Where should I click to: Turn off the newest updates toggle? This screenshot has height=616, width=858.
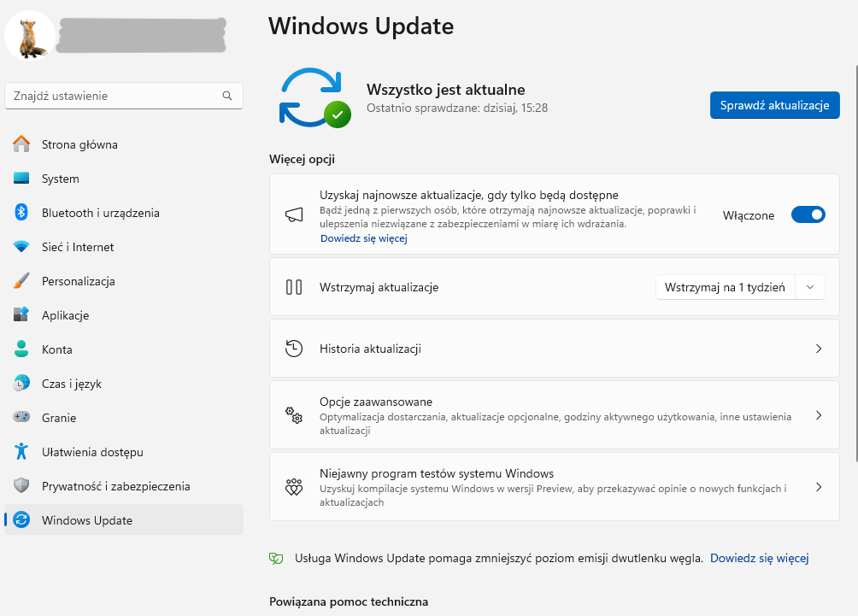coord(808,215)
